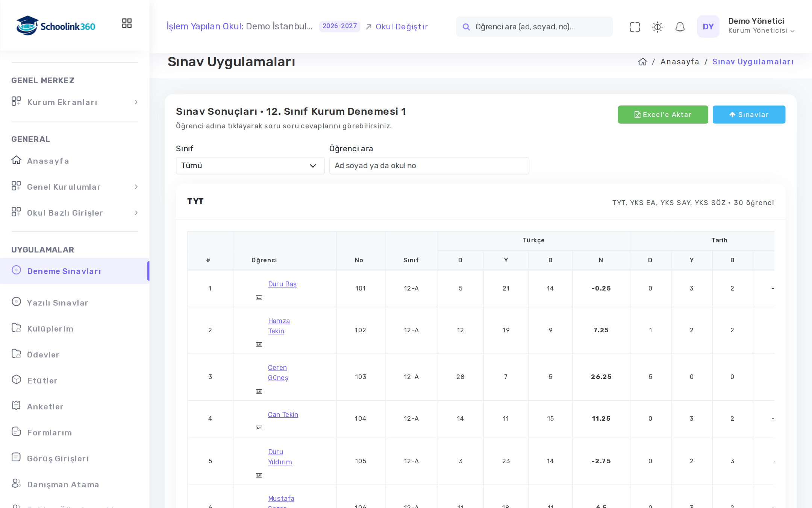Open Etütler in sidebar

point(75,380)
